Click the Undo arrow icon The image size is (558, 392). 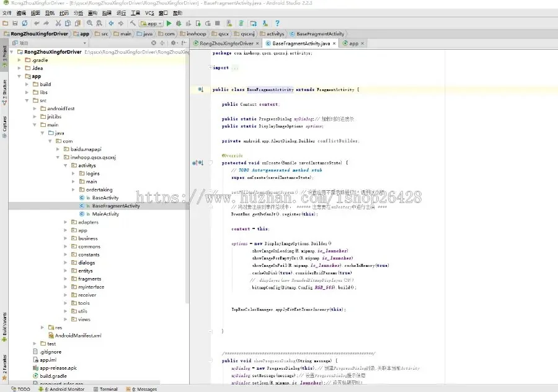tap(37, 23)
